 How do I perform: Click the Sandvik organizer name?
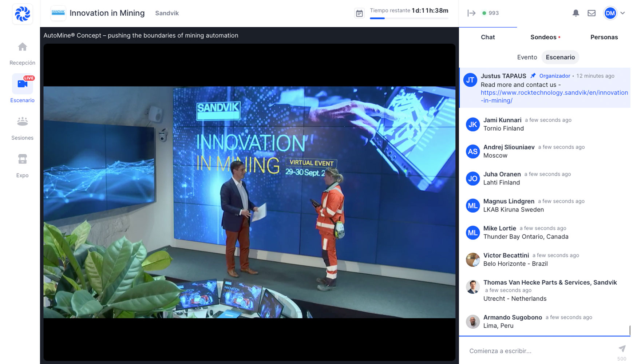click(x=167, y=13)
